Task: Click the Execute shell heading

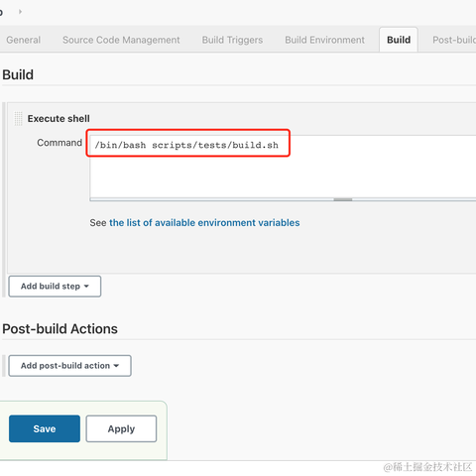Action: [59, 119]
